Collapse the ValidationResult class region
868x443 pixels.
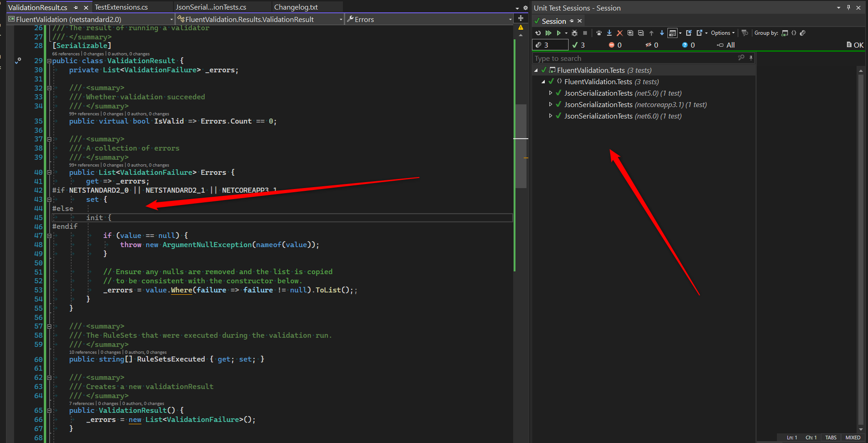(49, 60)
